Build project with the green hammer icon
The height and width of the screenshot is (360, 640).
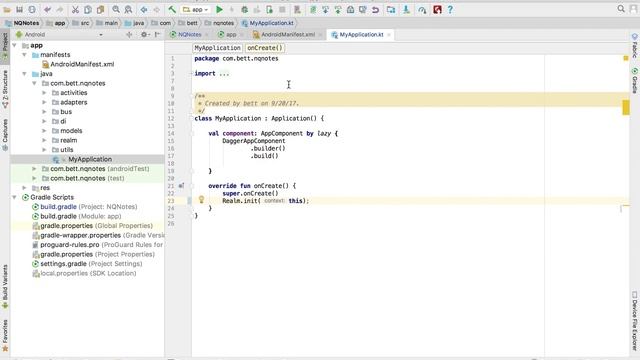pos(172,9)
